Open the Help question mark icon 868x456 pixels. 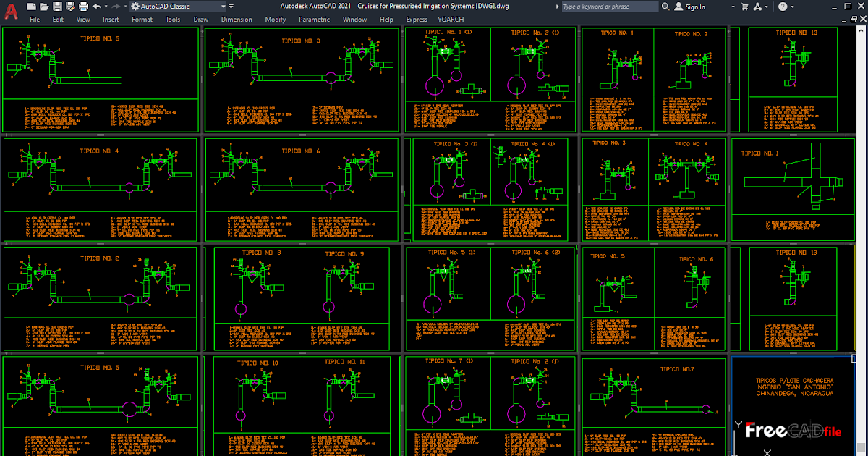(783, 7)
